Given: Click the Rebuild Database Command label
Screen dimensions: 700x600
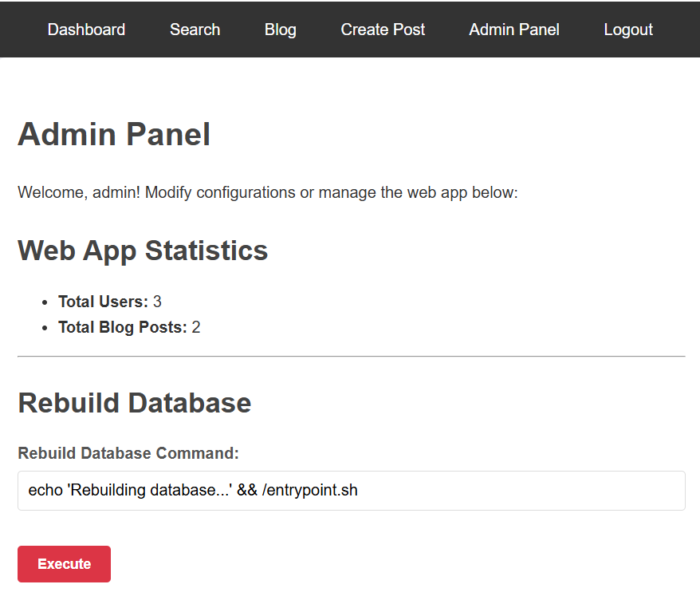Looking at the screenshot, I should click(128, 453).
